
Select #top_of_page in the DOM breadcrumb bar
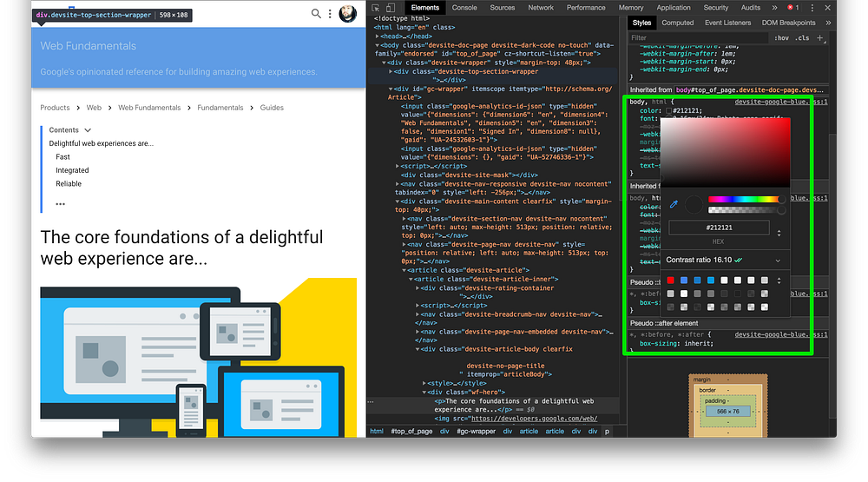411,431
